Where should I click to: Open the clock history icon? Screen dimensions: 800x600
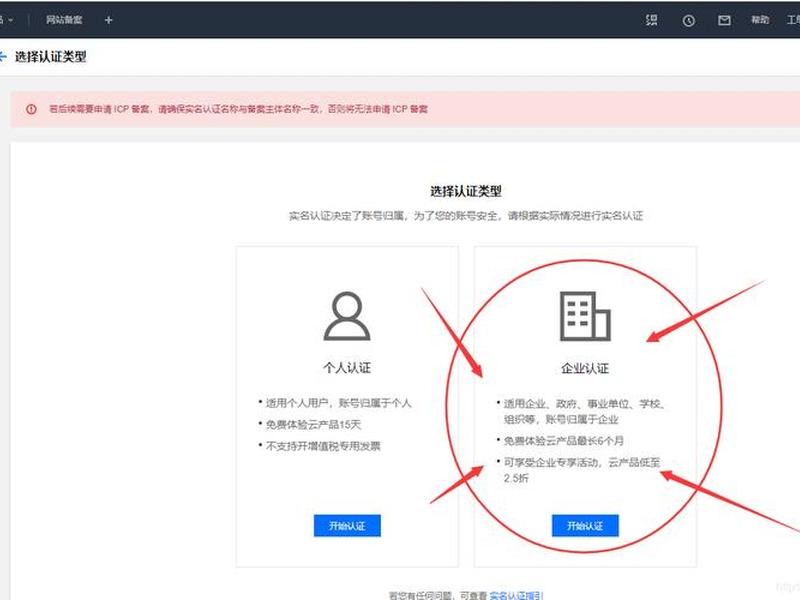click(x=688, y=20)
